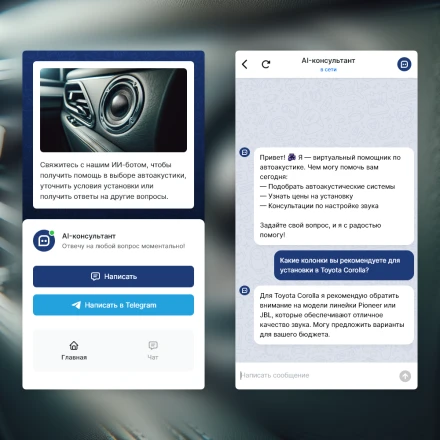This screenshot has height=440, width=440.
Task: Refresh the chat with the reload icon
Action: [266, 64]
